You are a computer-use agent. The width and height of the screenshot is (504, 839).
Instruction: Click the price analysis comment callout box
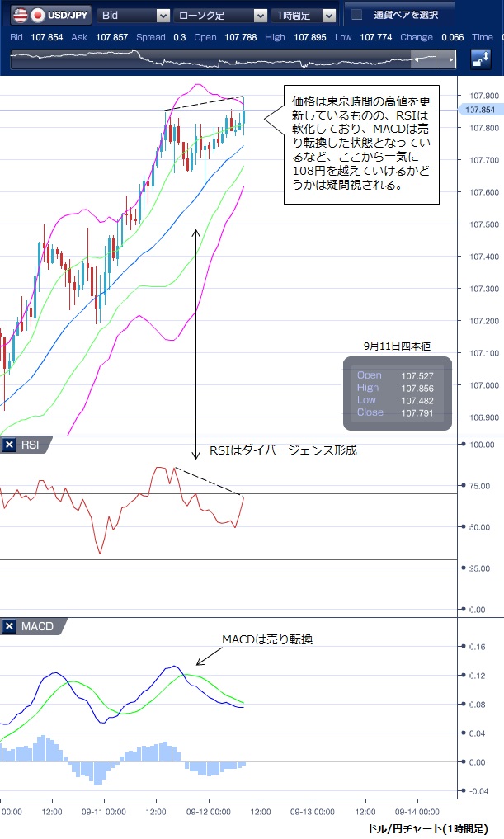coord(361,144)
